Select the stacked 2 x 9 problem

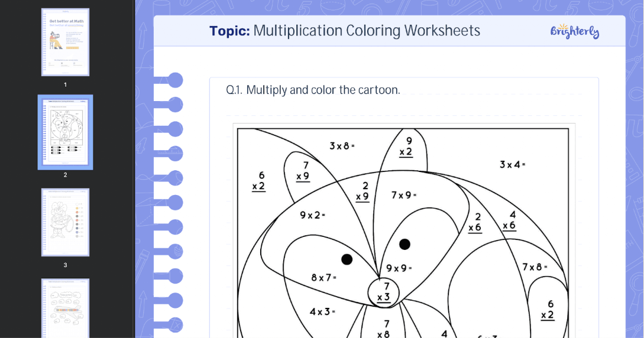coord(363,191)
